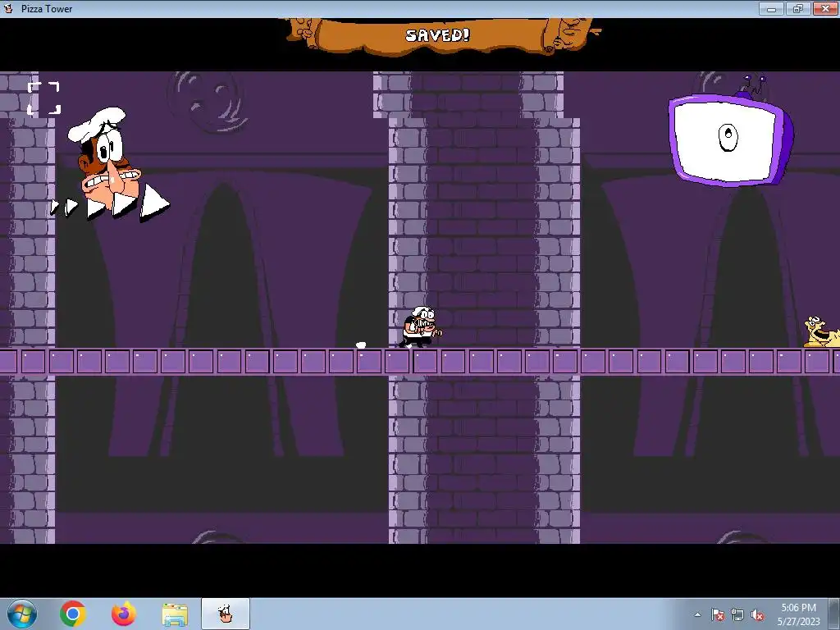The height and width of the screenshot is (630, 840).
Task: Click the fullscreen bracket icon in game
Action: tap(44, 98)
